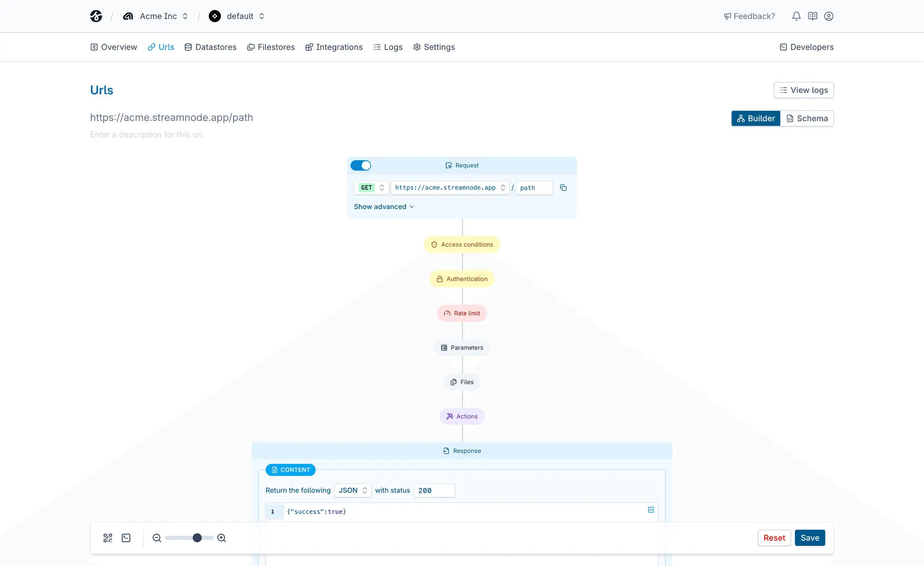Image resolution: width=924 pixels, height=566 pixels.
Task: Click the https://acme.streamnode.app/path title
Action: click(x=171, y=118)
